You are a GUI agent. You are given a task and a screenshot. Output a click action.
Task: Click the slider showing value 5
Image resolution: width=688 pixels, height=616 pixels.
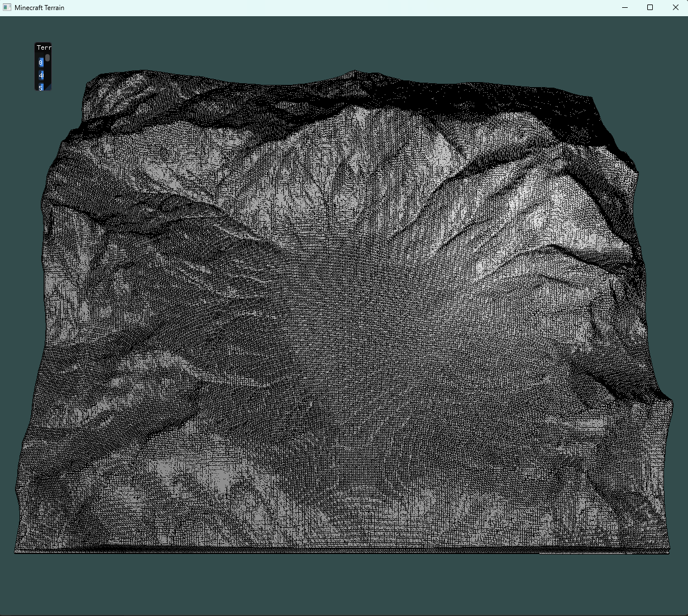(41, 87)
